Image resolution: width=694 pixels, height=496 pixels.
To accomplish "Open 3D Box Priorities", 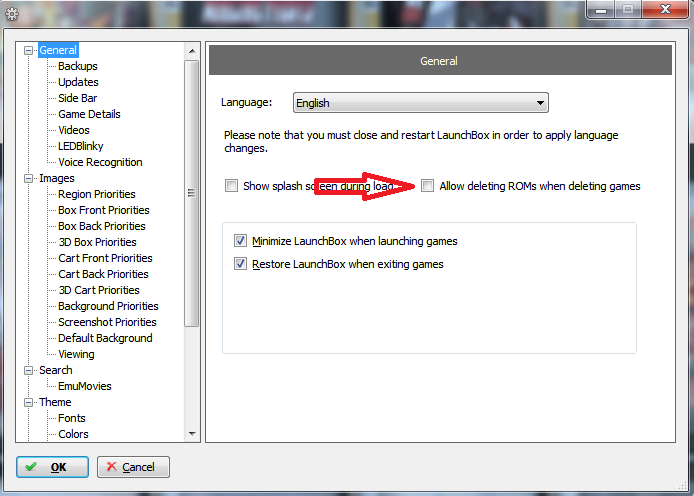I will click(97, 242).
